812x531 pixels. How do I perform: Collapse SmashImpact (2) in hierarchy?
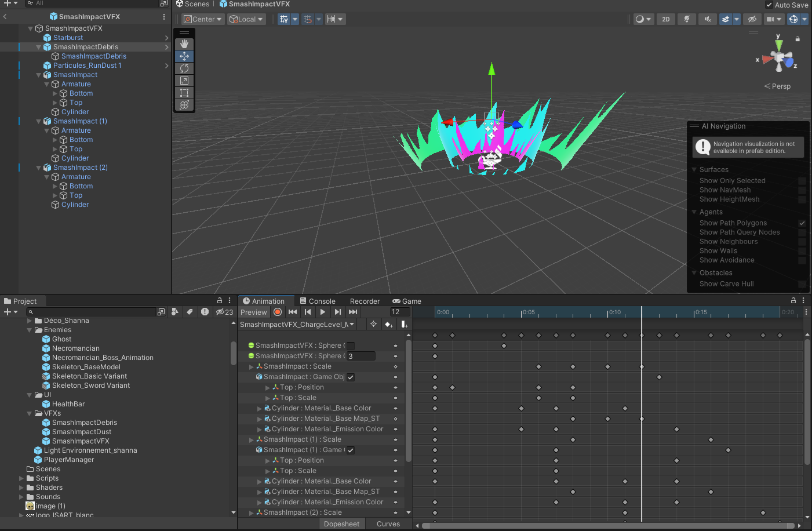tap(39, 168)
